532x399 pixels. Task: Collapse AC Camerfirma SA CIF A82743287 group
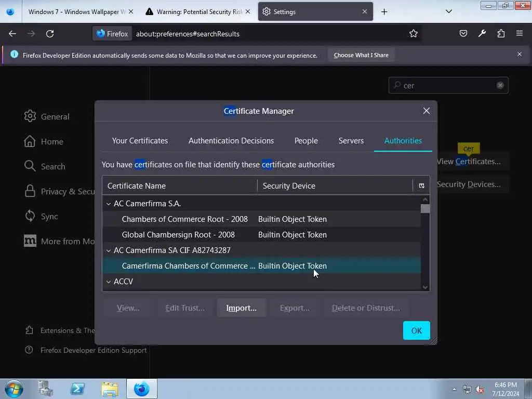[109, 251]
